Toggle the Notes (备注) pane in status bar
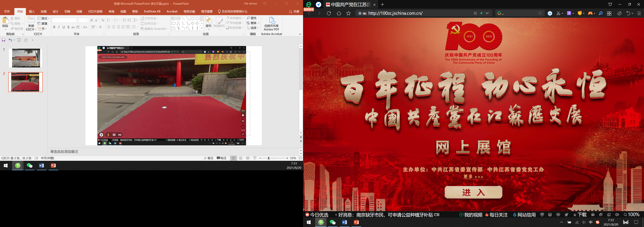 (209, 158)
